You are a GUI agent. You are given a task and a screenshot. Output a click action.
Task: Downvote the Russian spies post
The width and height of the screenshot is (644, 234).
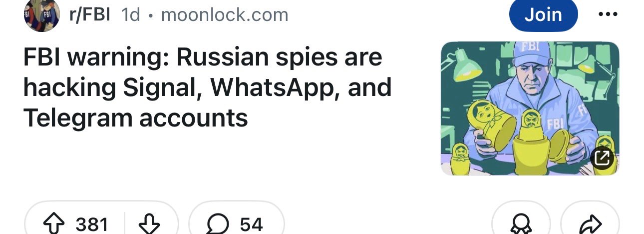click(x=148, y=224)
